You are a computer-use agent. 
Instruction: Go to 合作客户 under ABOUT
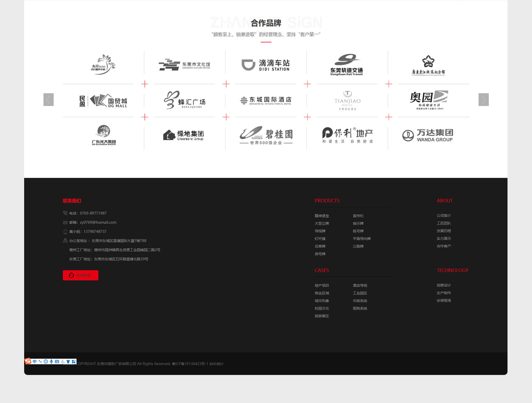(x=443, y=246)
